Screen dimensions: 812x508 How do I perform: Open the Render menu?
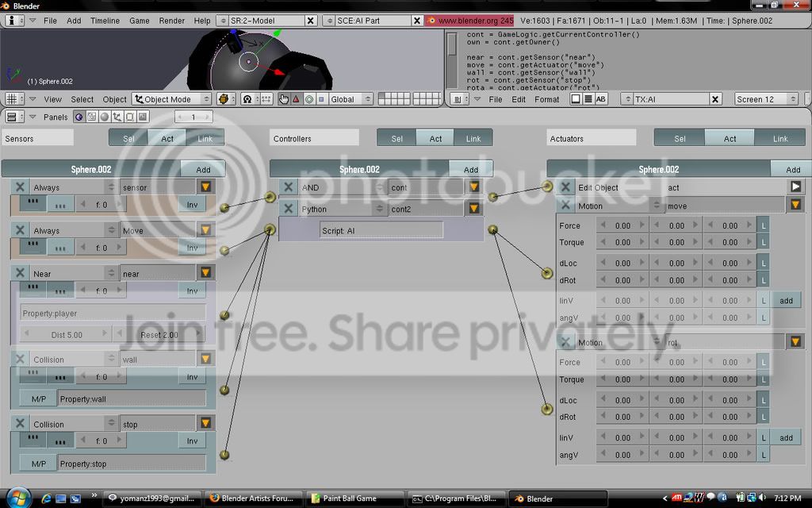point(171,21)
